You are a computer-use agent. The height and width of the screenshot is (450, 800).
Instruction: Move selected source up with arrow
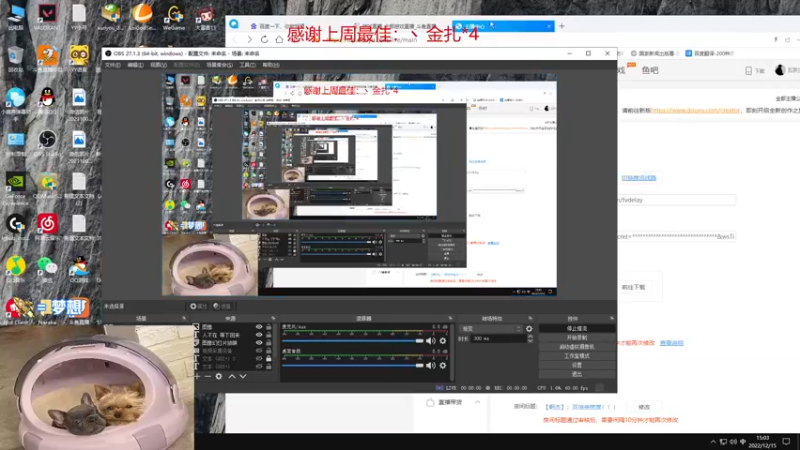(232, 376)
